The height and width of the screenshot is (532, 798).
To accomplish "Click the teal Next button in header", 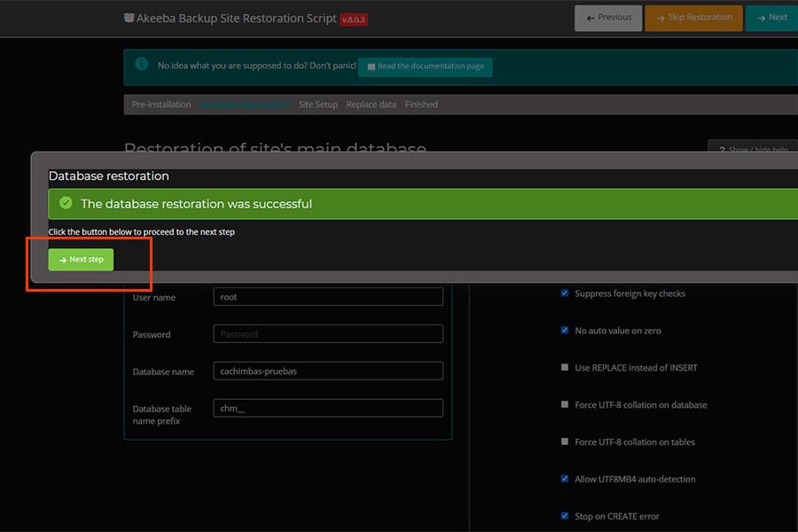I will (x=771, y=18).
